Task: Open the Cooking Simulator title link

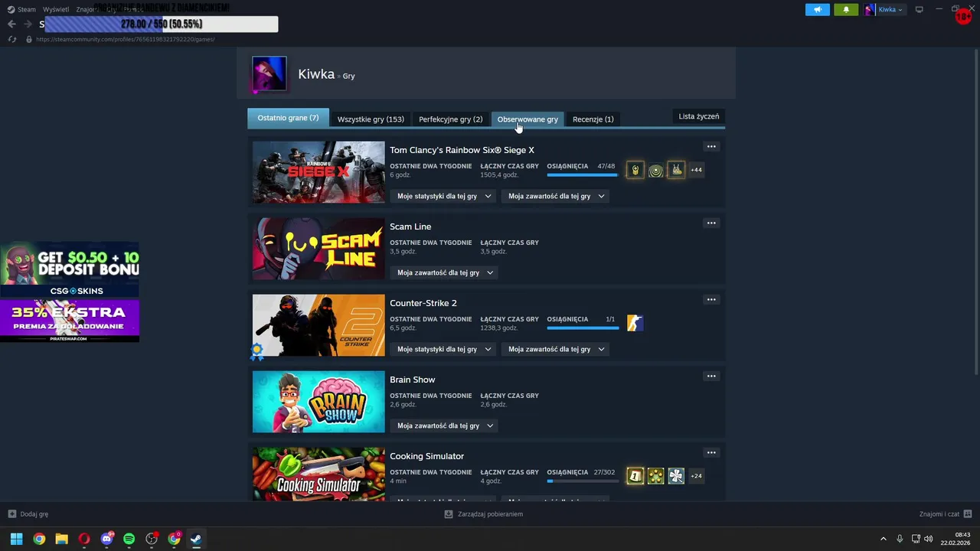Action: (x=426, y=456)
